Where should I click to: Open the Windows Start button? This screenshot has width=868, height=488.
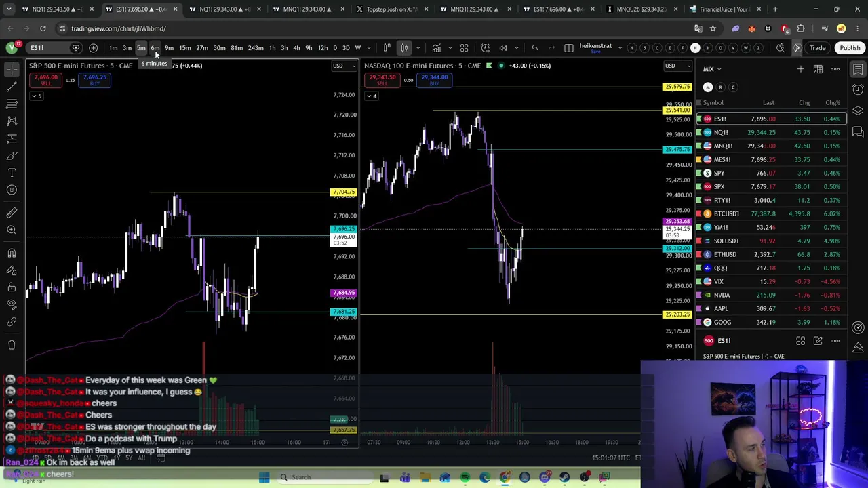[x=264, y=477]
